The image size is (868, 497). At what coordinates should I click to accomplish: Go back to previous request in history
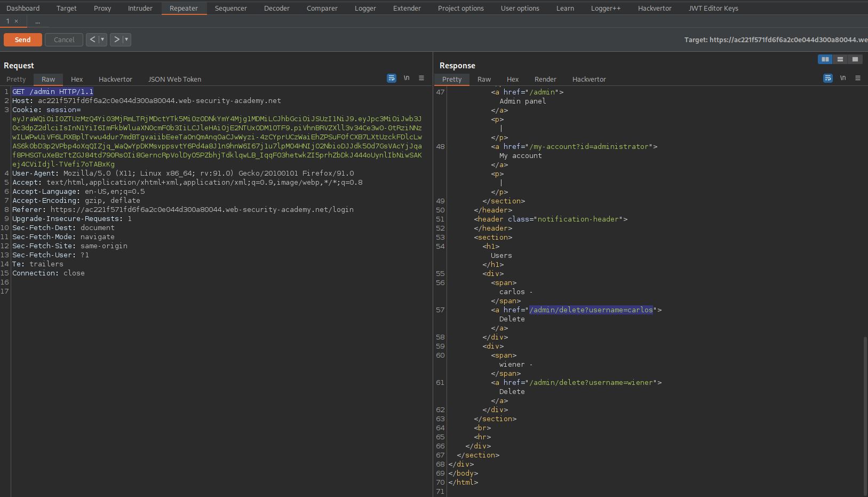pyautogui.click(x=93, y=40)
